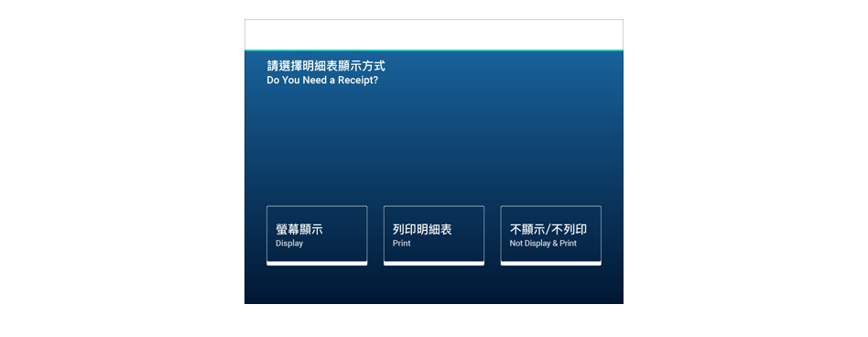The image size is (868, 337).
Task: Click the teal line under the header
Action: (x=433, y=50)
